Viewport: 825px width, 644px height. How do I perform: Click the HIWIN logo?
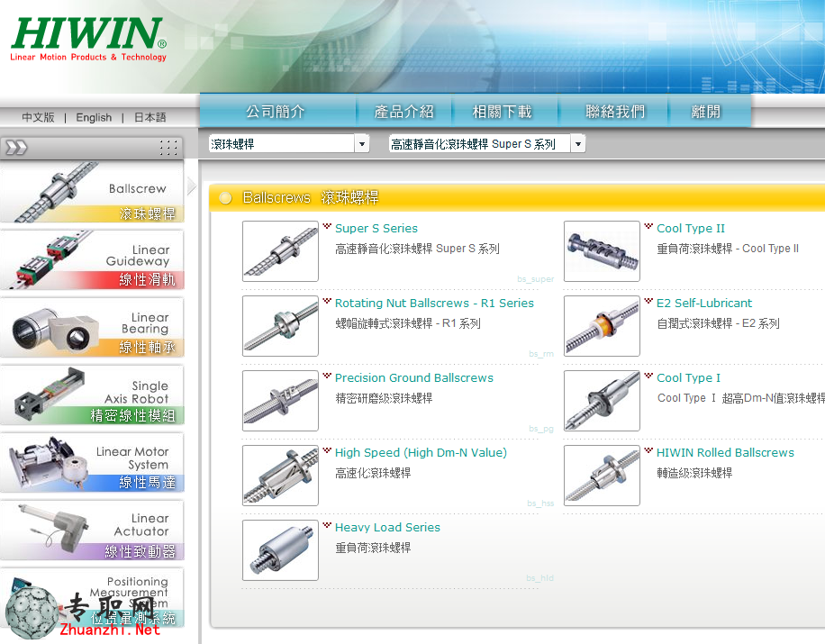pos(88,39)
